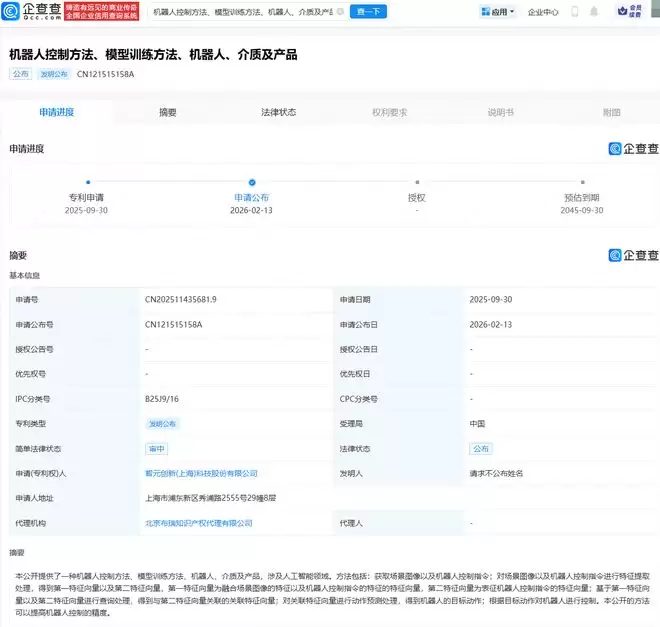Expand the 应用 dropdown menu
Image resolution: width=660 pixels, height=627 pixels.
tap(498, 12)
